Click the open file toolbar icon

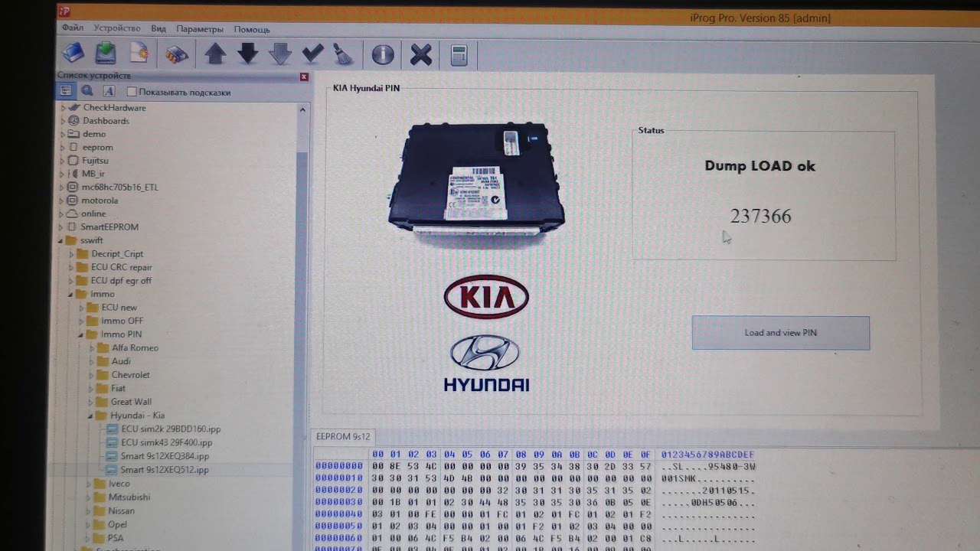click(x=73, y=54)
